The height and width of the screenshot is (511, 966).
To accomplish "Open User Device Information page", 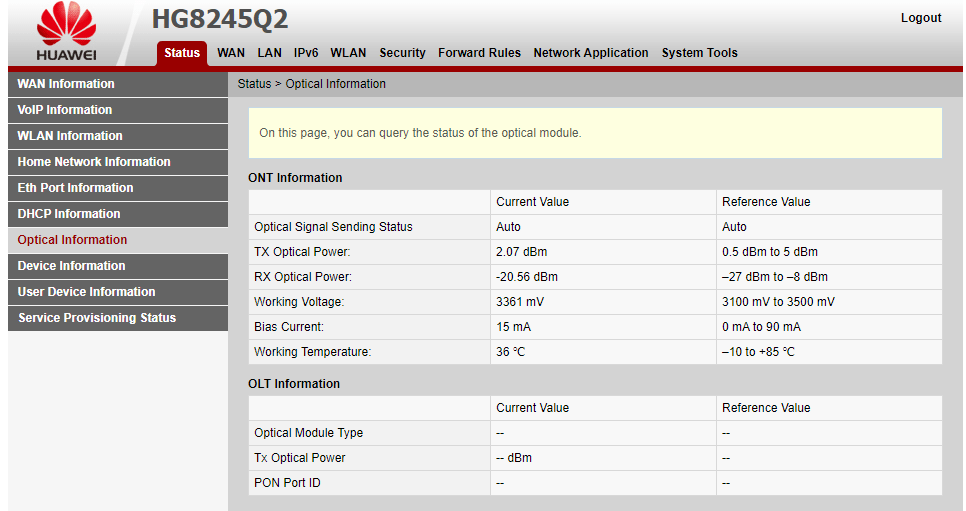I will [87, 292].
